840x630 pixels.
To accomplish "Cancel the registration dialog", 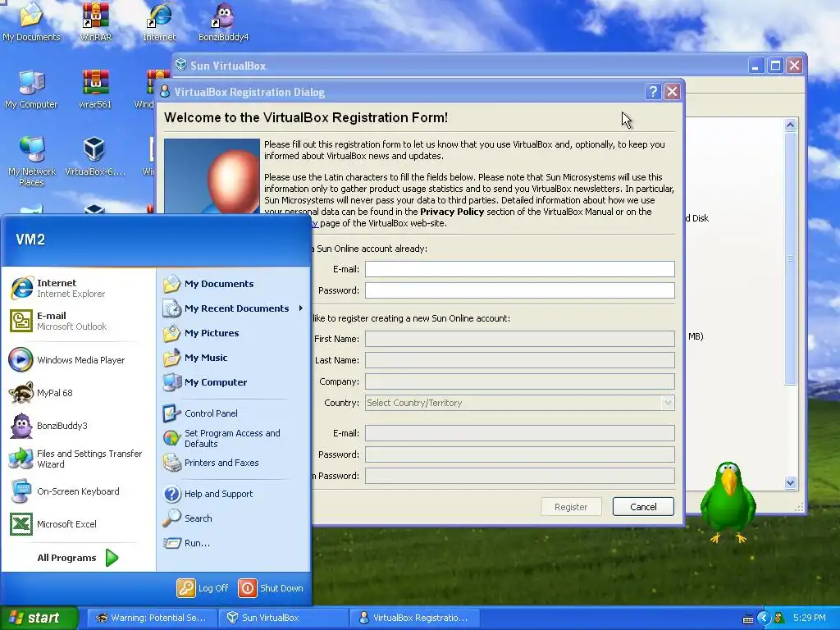I will 643,507.
